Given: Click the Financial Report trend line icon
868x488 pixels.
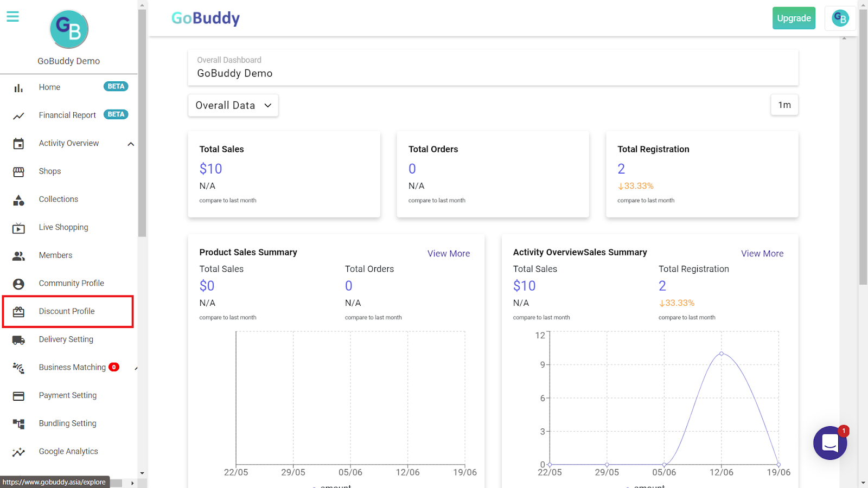Looking at the screenshot, I should (x=18, y=115).
